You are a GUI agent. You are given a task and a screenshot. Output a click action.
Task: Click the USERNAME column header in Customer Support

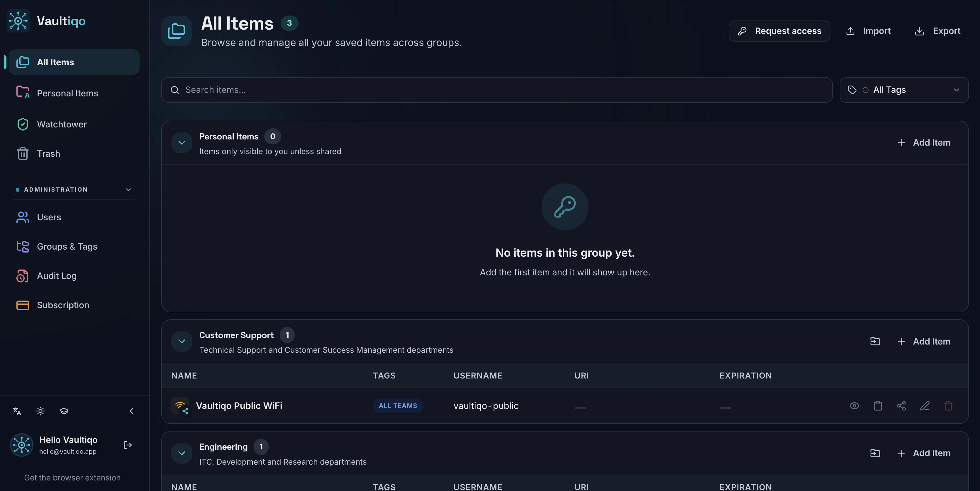coord(477,376)
